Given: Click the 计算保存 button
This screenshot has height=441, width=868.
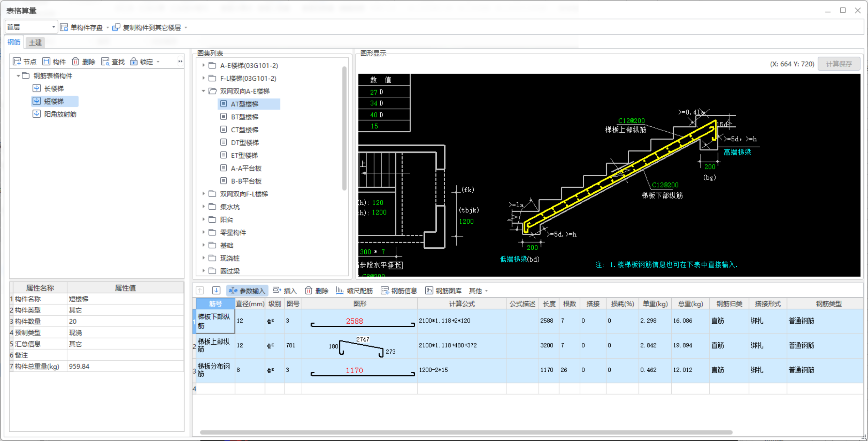Looking at the screenshot, I should tap(838, 64).
